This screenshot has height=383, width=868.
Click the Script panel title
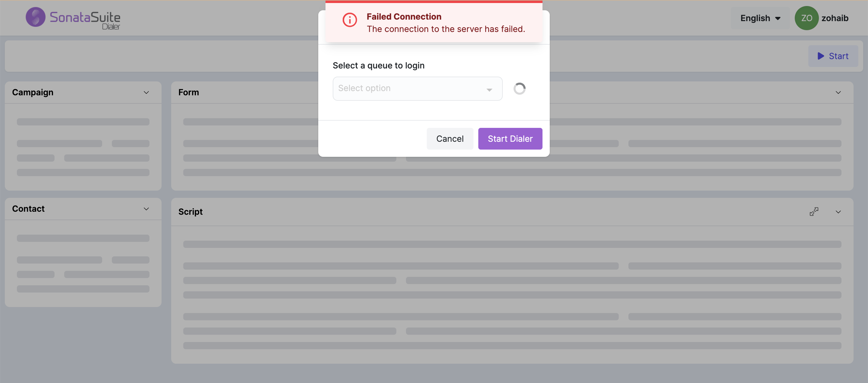coord(190,212)
